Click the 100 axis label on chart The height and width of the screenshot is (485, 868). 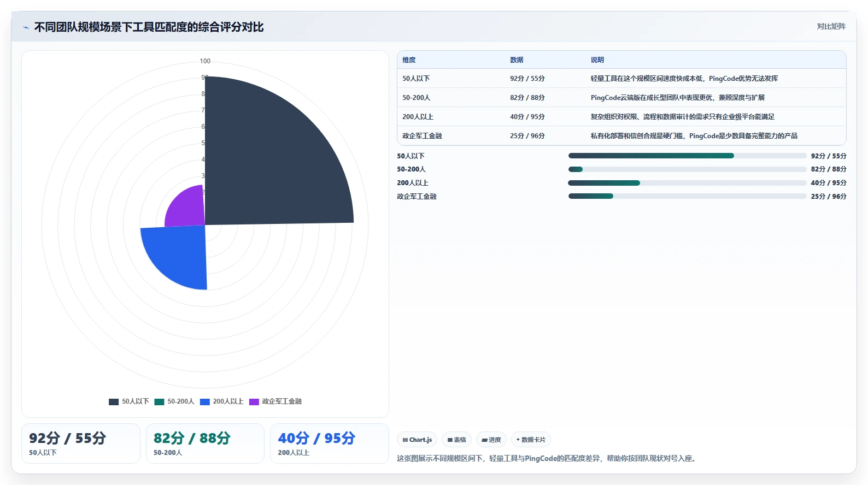tap(205, 61)
